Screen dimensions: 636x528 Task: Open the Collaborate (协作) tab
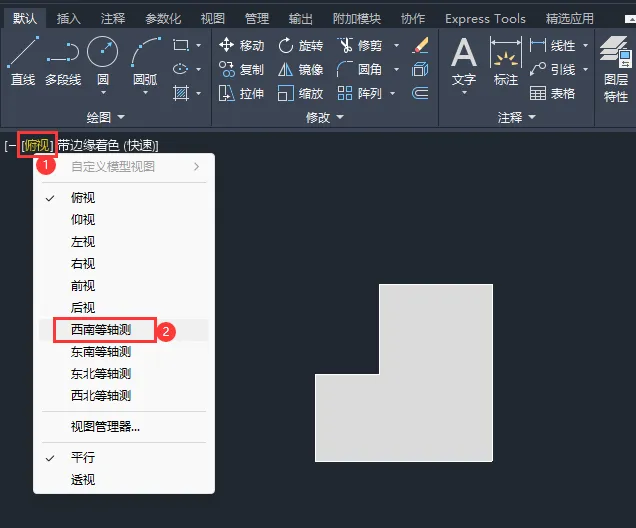413,19
